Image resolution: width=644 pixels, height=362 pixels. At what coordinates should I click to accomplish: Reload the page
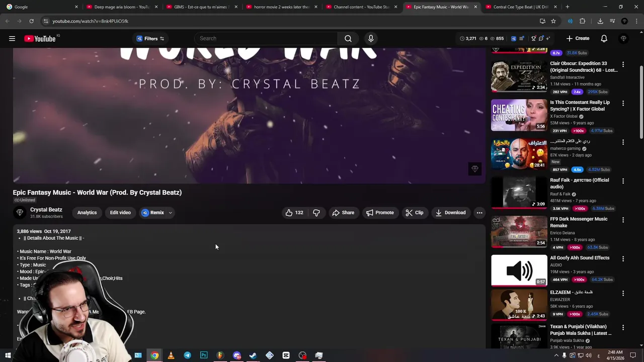coord(31,21)
